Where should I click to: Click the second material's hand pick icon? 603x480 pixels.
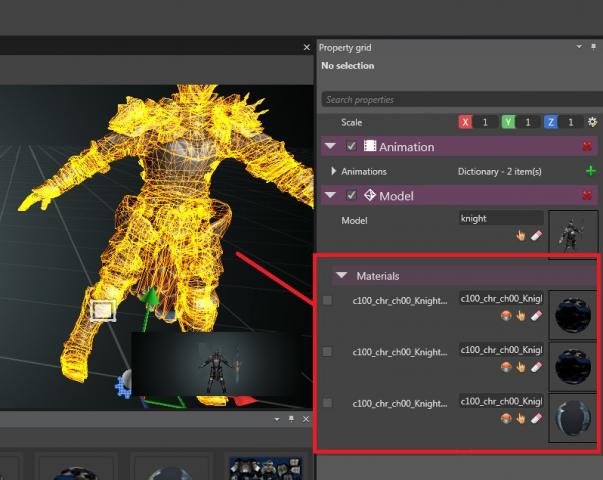tap(521, 366)
